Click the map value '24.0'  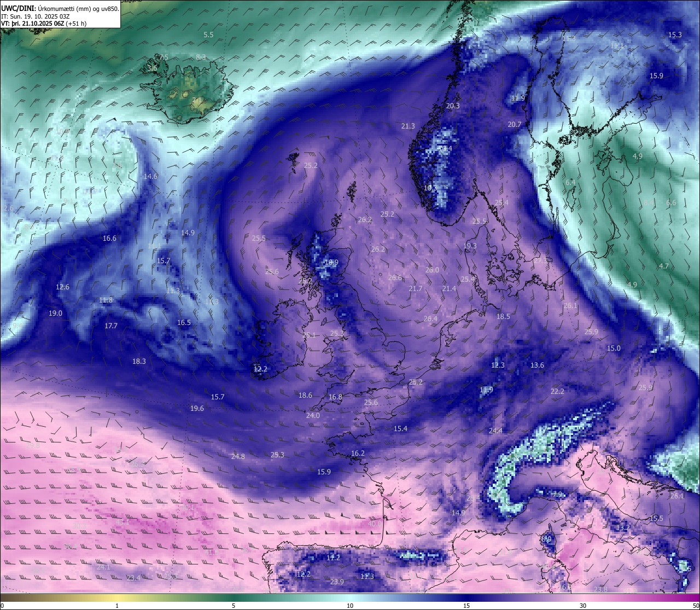point(313,416)
